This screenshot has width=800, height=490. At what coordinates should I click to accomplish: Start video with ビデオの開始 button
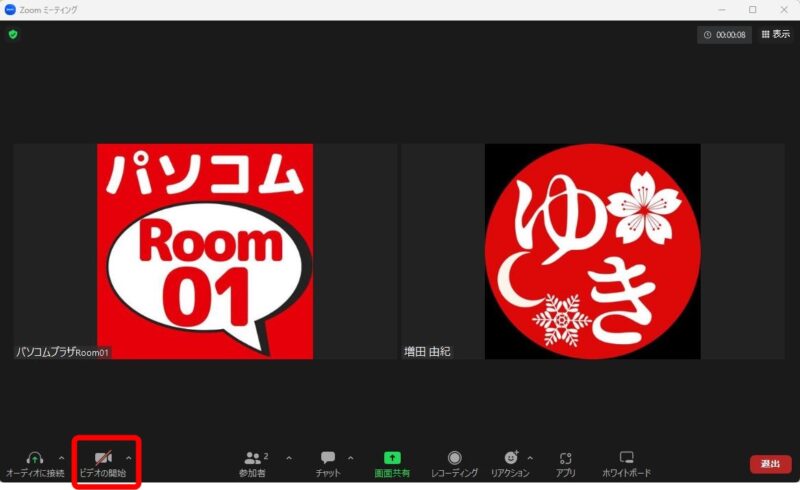point(103,464)
